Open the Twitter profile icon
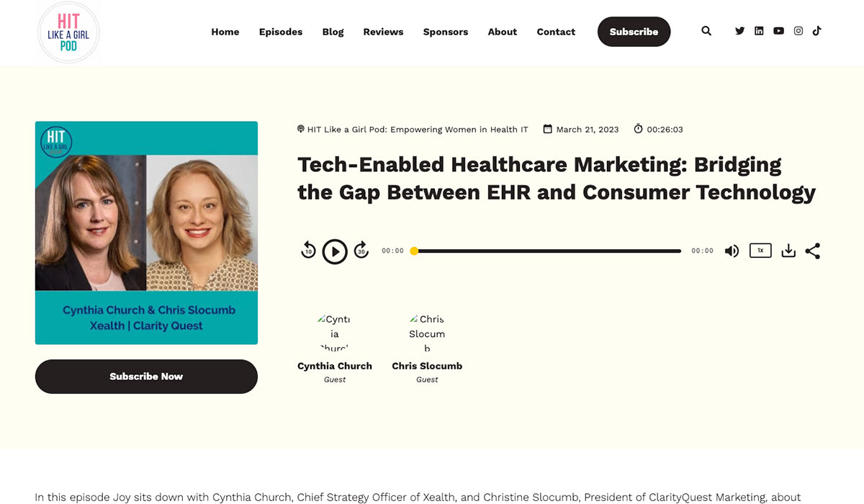Image resolution: width=864 pixels, height=504 pixels. pos(739,31)
